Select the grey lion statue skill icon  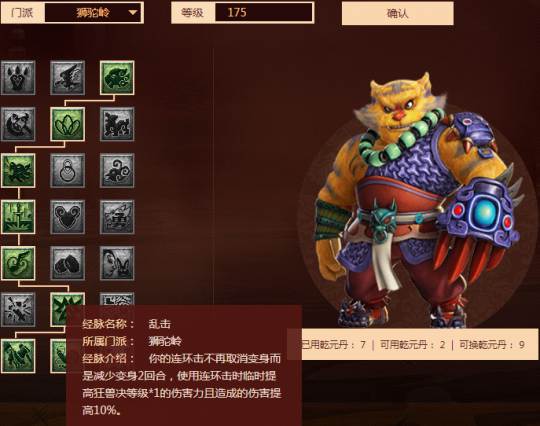click(x=117, y=124)
